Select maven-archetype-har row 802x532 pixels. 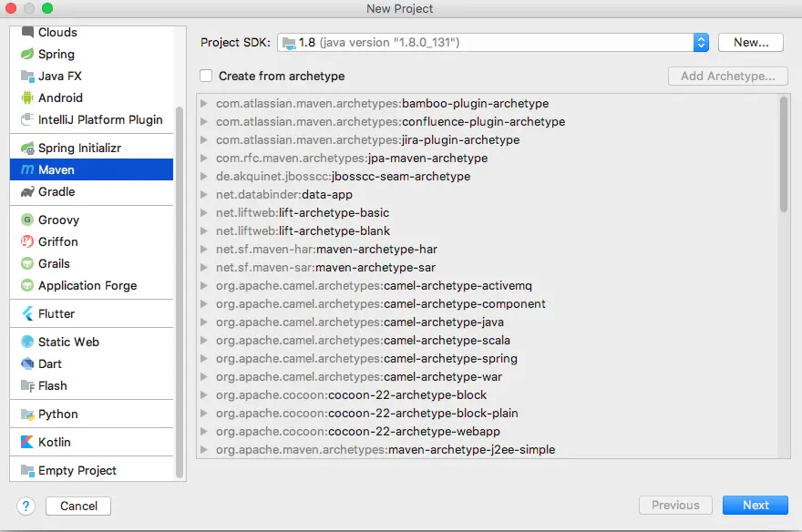[488, 250]
